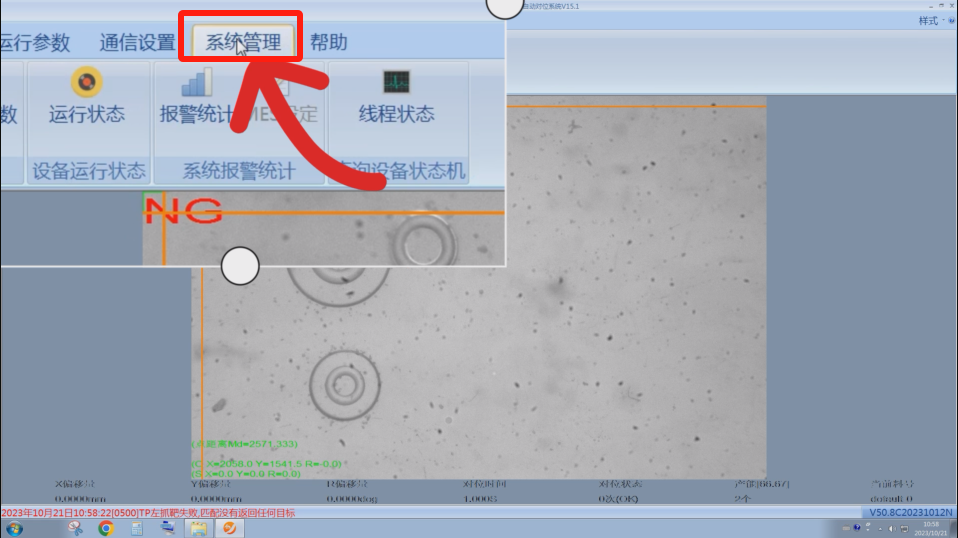Click the version label V50.8C20231012N
This screenshot has width=958, height=538.
pyautogui.click(x=910, y=513)
